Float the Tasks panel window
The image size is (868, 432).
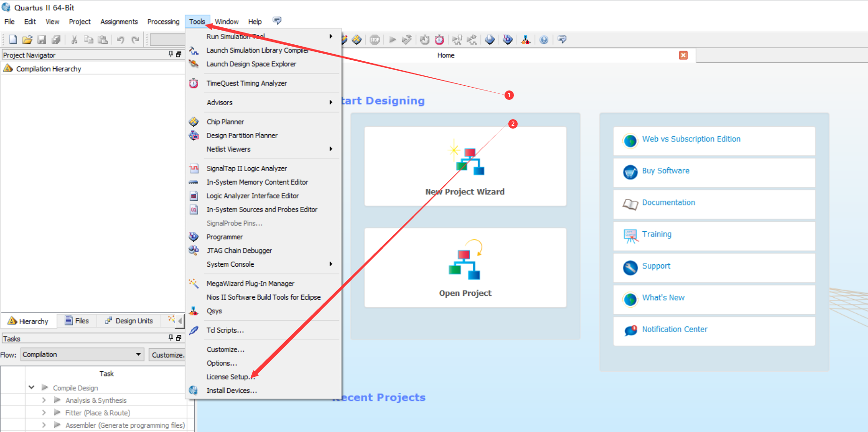tap(179, 338)
